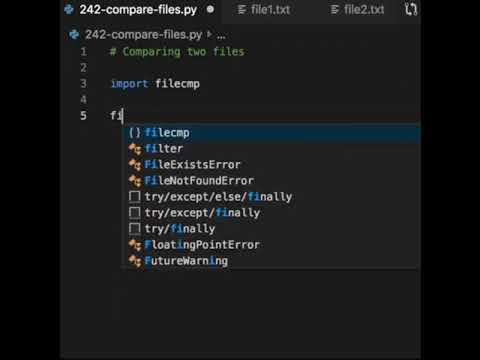Insert the try/except/finally snippet
The width and height of the screenshot is (480, 360).
click(x=271, y=213)
